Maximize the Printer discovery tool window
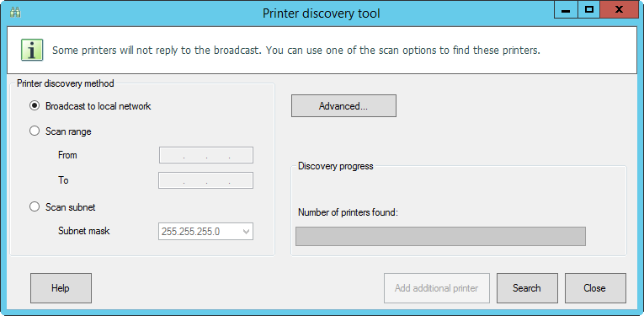 (x=589, y=10)
